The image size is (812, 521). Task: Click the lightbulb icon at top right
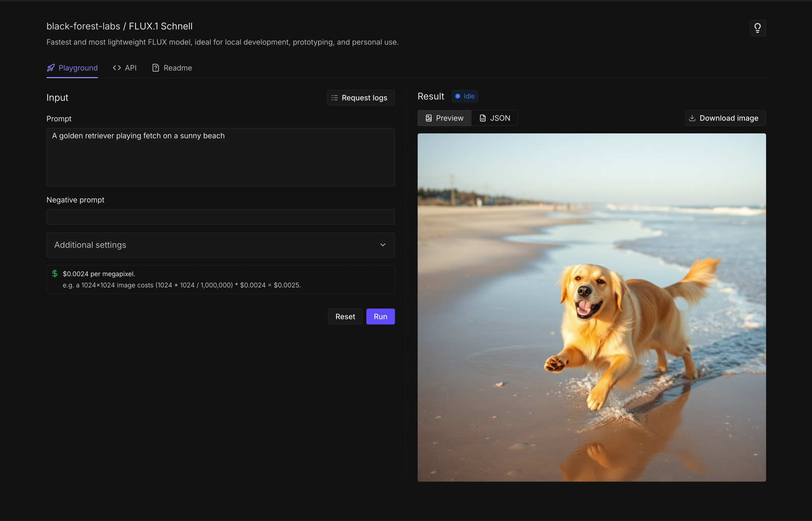point(757,28)
